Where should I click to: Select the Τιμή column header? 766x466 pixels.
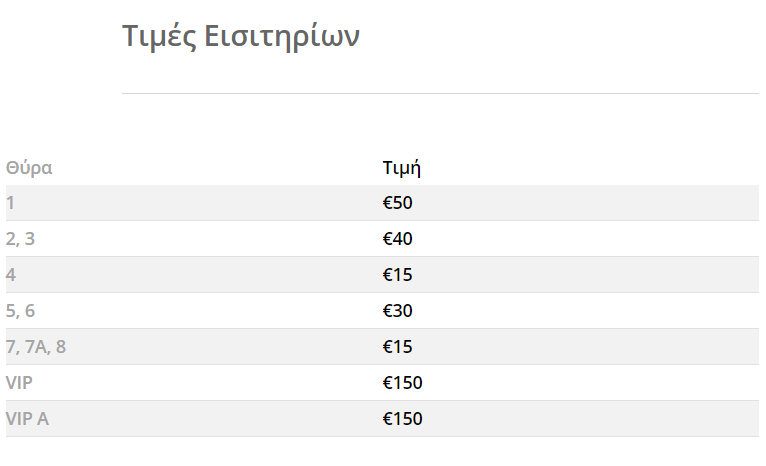coord(402,168)
